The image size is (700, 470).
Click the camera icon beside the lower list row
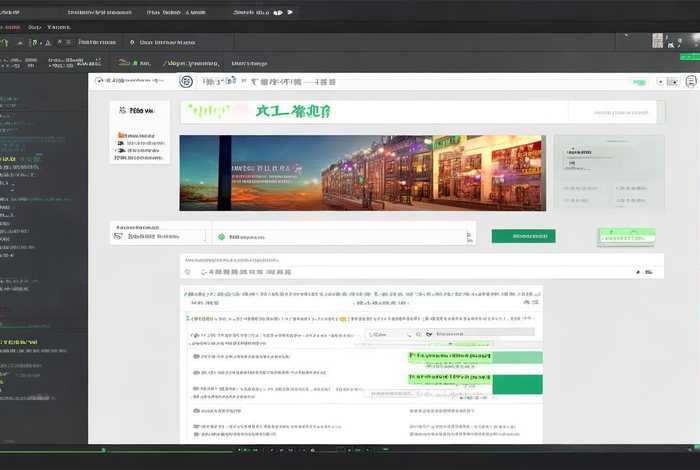point(196,410)
